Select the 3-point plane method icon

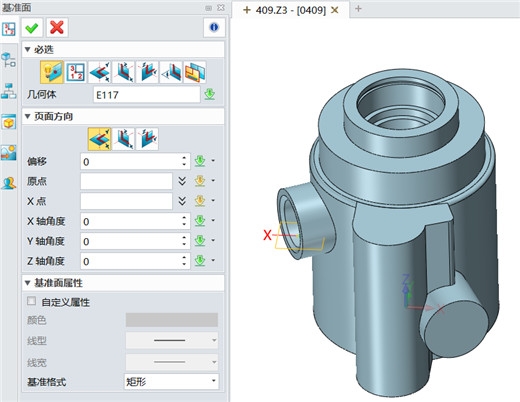tap(76, 72)
